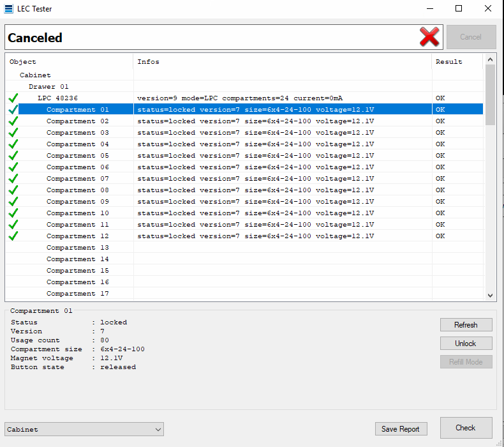
Task: Click the Compartment size value 6x4-24-100
Action: click(x=122, y=349)
